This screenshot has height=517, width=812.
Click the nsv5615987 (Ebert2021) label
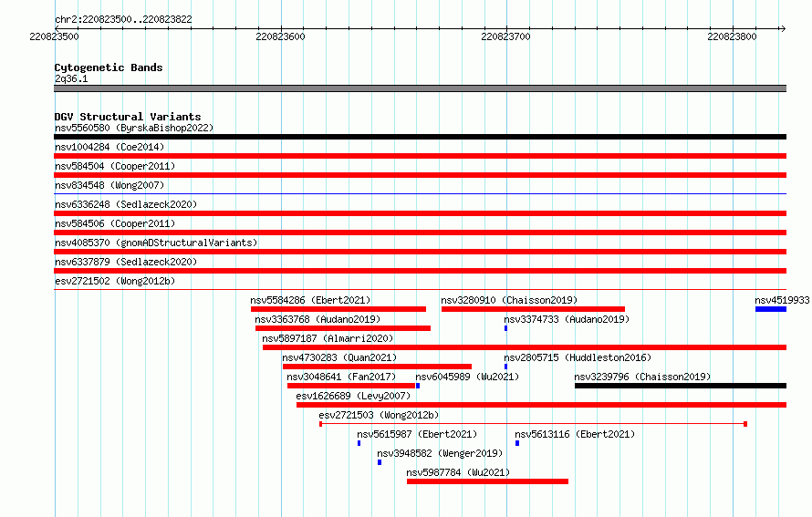click(417, 434)
